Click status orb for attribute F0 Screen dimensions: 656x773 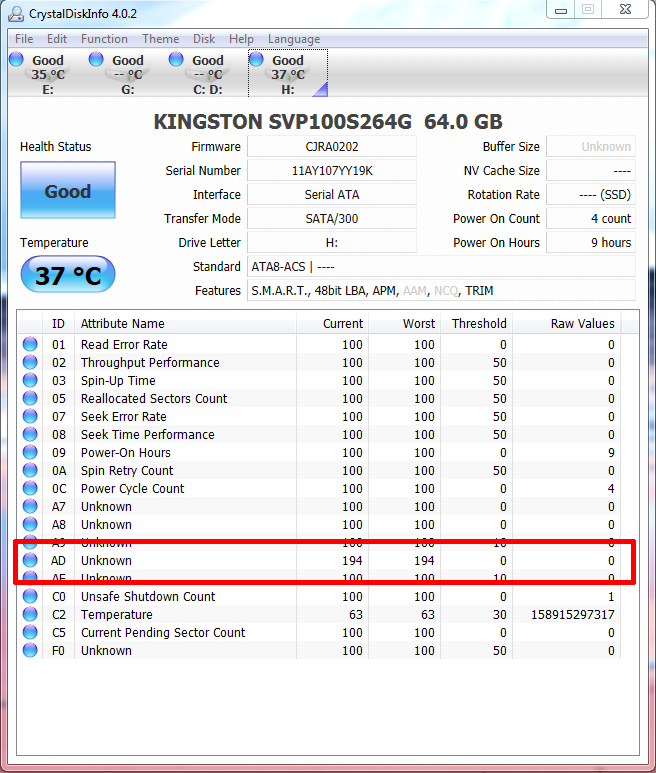pyautogui.click(x=30, y=650)
